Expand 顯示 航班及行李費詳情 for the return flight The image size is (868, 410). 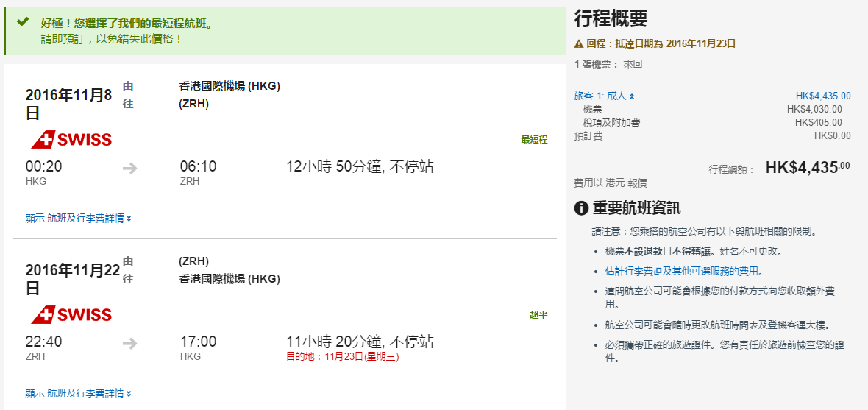pyautogui.click(x=78, y=394)
